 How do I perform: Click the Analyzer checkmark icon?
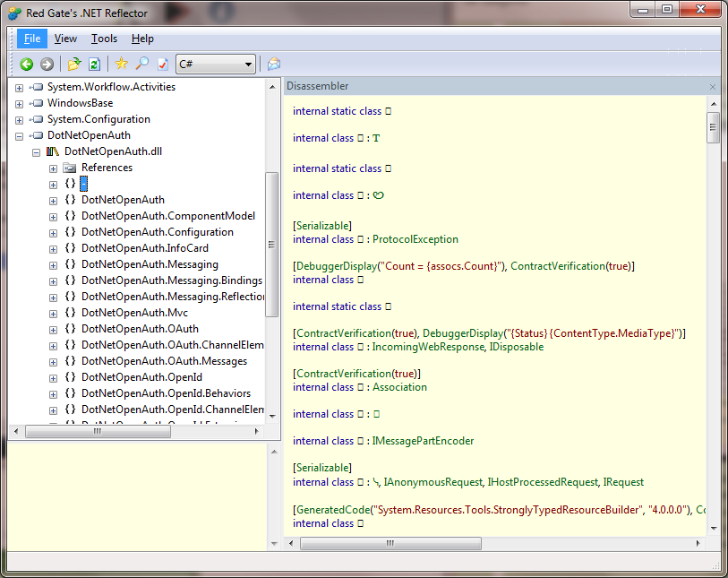tap(162, 65)
